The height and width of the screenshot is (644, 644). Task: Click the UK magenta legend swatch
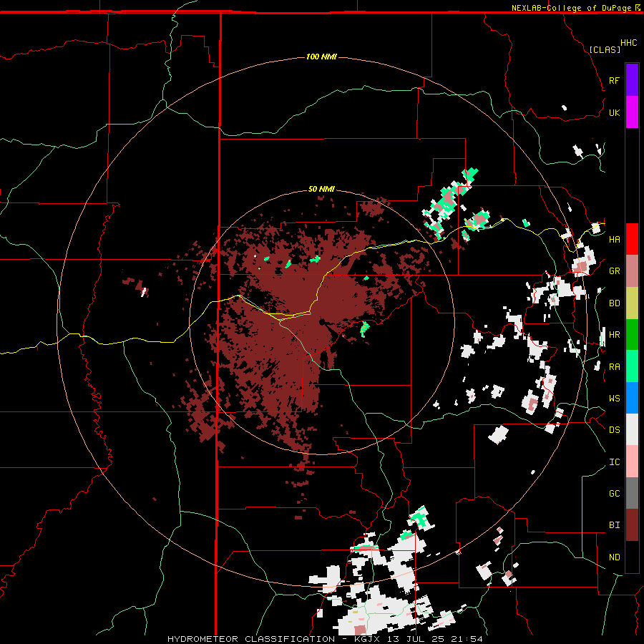click(632, 112)
